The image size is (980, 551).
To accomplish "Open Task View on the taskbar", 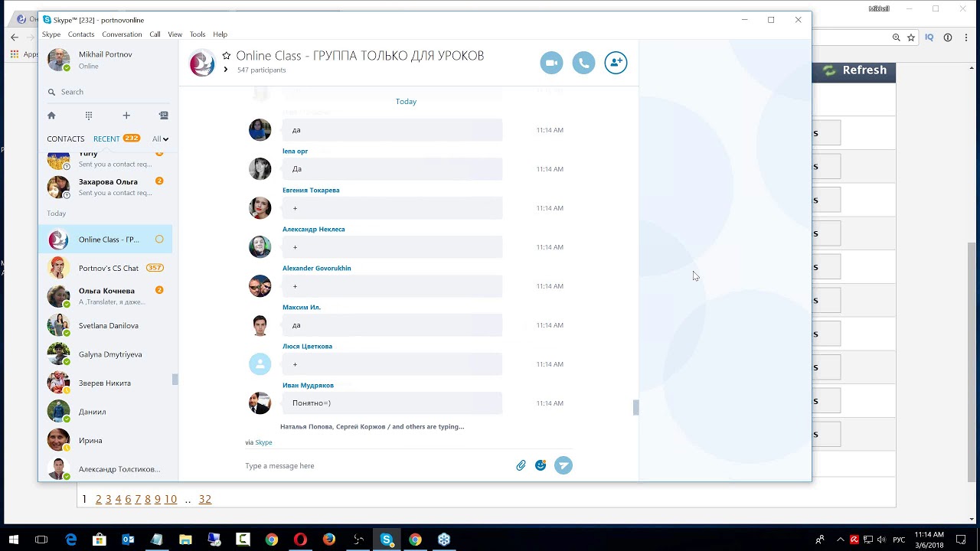I will 41,540.
